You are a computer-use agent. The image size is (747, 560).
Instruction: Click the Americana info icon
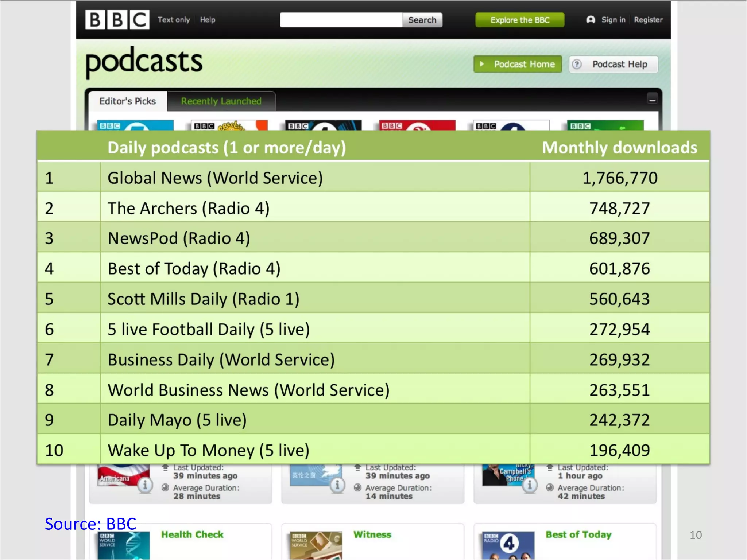point(145,485)
